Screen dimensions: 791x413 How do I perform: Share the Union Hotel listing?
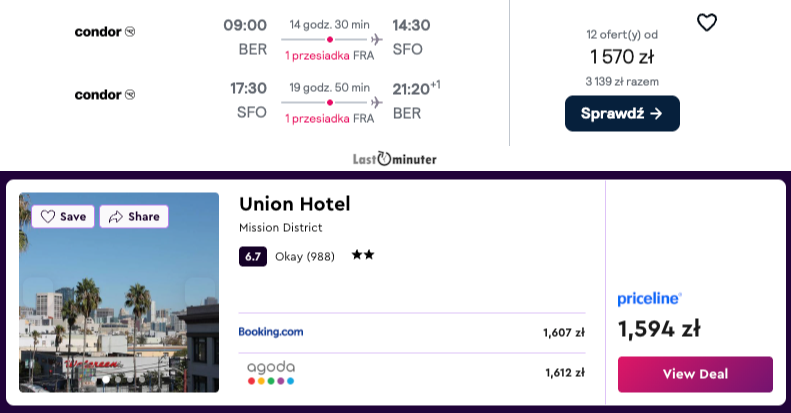(x=134, y=216)
